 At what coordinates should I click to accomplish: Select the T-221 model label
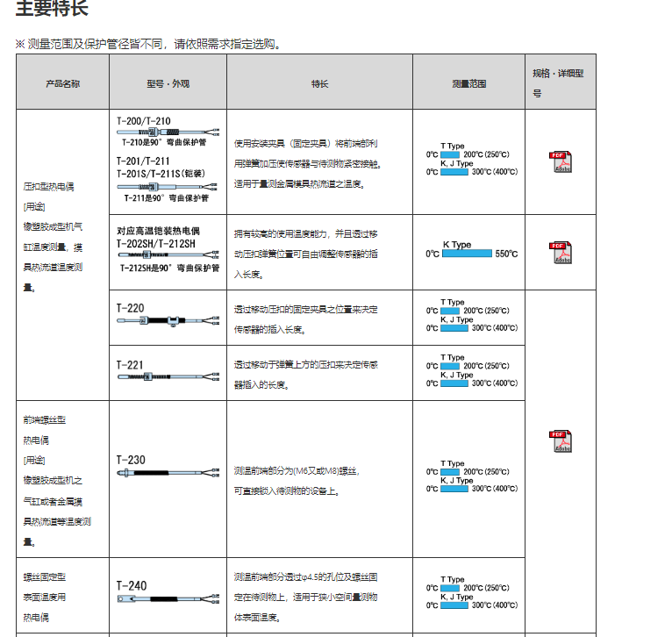coord(130,365)
